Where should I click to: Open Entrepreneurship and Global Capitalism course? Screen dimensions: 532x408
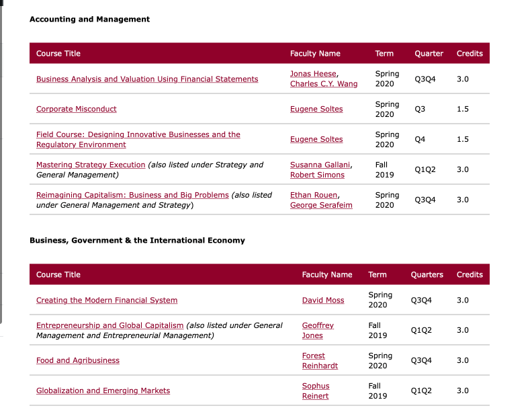(x=110, y=325)
